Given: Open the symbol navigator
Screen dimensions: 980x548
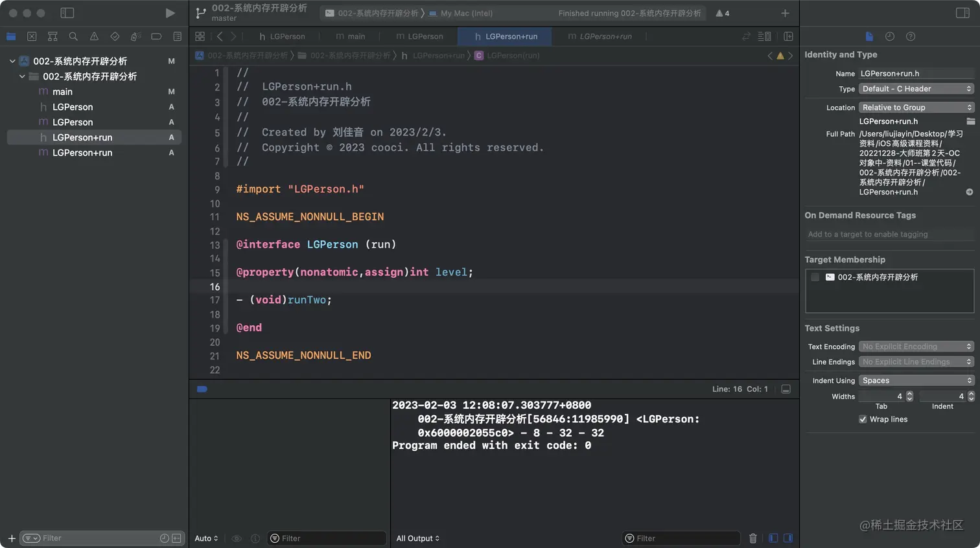Looking at the screenshot, I should tap(52, 36).
